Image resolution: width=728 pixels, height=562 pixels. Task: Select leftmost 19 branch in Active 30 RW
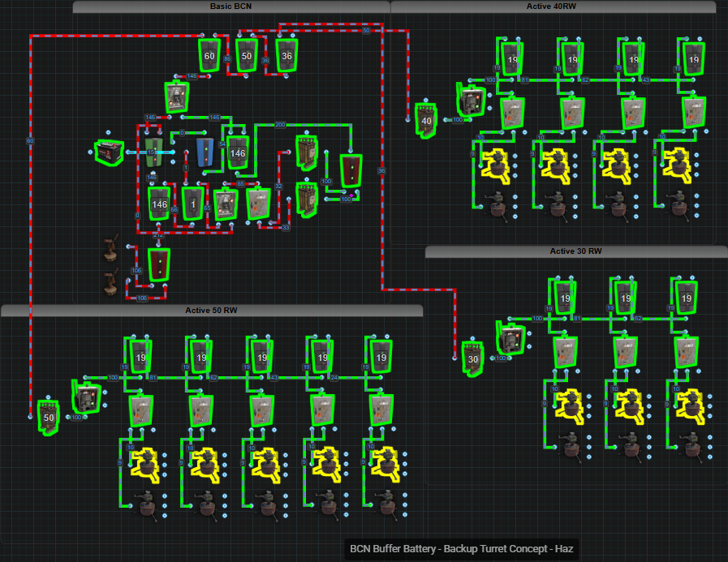tap(565, 298)
